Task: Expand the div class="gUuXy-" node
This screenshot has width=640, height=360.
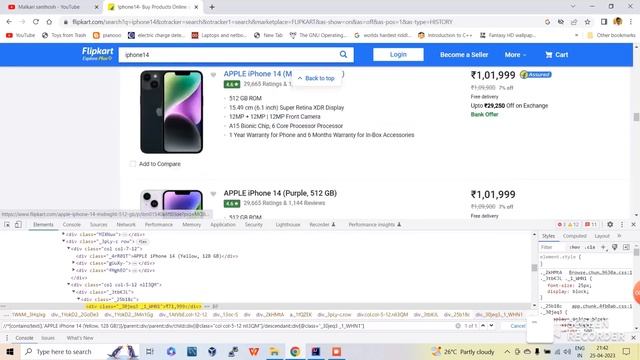Action: point(73,263)
